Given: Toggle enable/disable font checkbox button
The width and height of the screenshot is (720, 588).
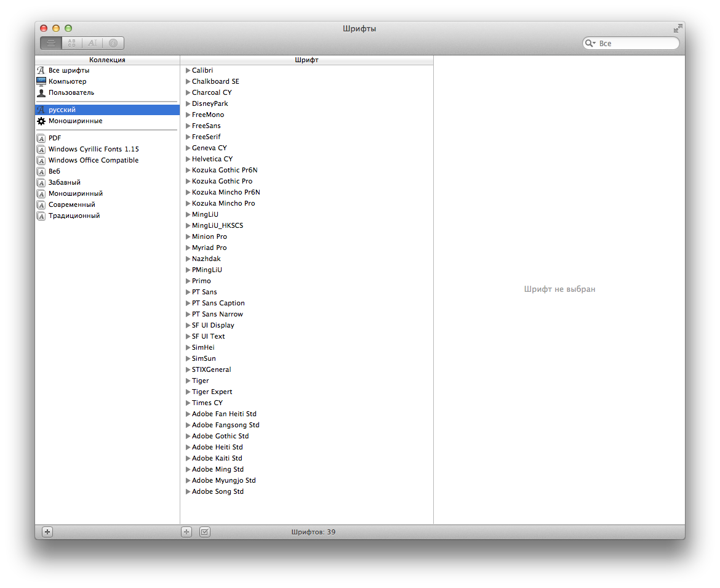Looking at the screenshot, I should [x=205, y=532].
